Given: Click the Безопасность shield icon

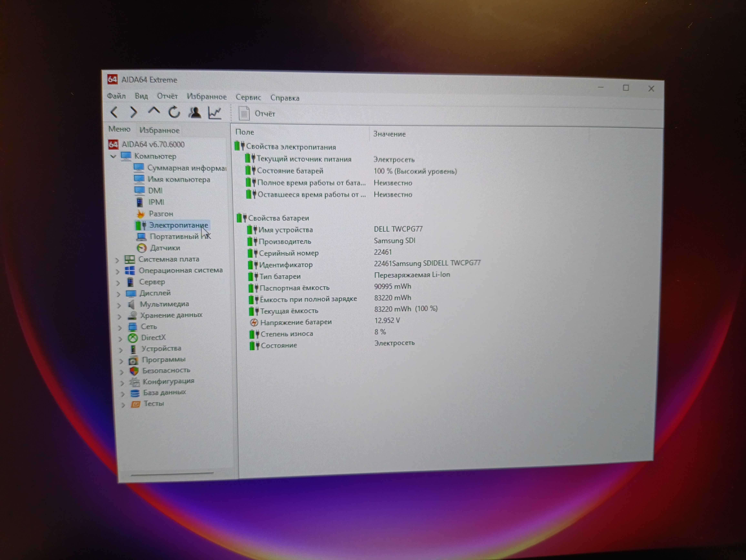Looking at the screenshot, I should click(134, 371).
